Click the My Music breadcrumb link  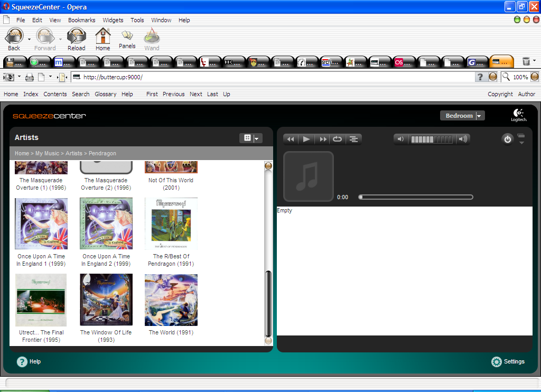47,153
